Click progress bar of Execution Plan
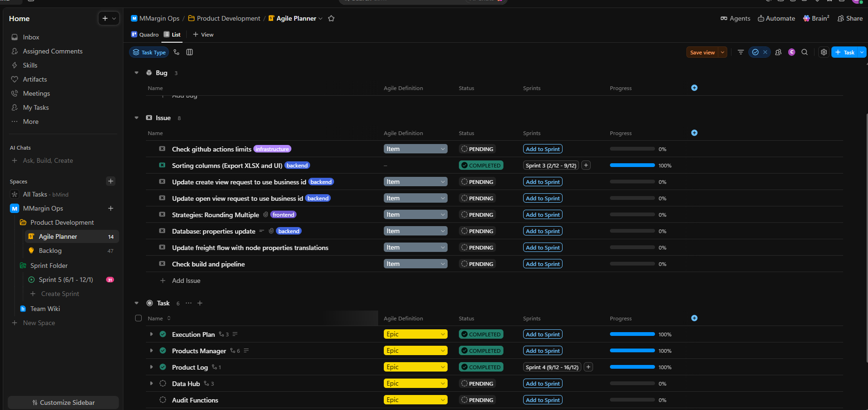Image resolution: width=868 pixels, height=410 pixels. click(x=632, y=334)
